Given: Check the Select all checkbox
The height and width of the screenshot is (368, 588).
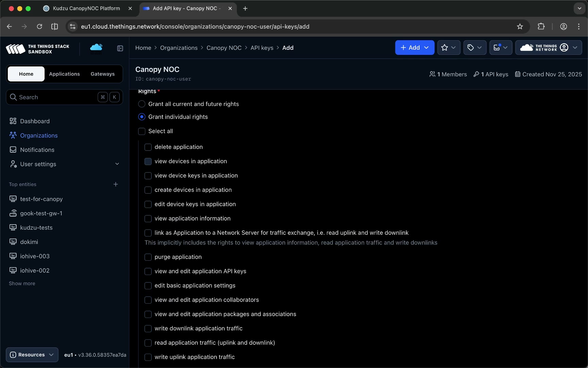Looking at the screenshot, I should coord(142,131).
